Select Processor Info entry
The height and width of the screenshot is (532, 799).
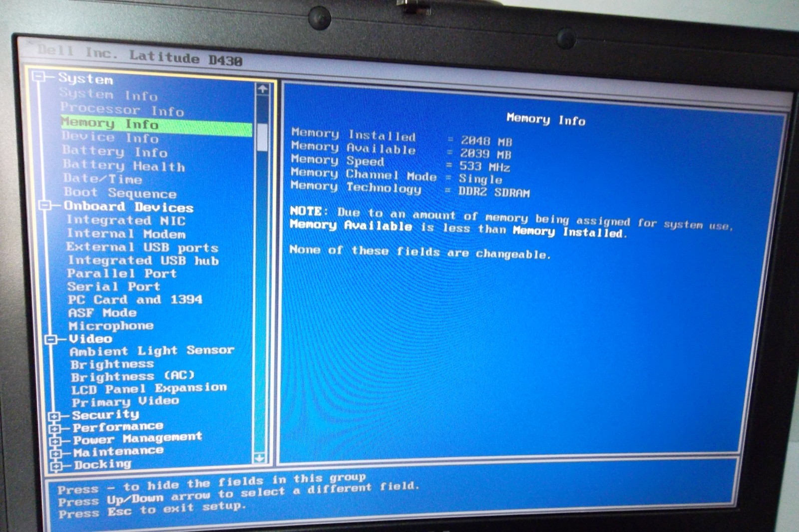click(x=122, y=109)
